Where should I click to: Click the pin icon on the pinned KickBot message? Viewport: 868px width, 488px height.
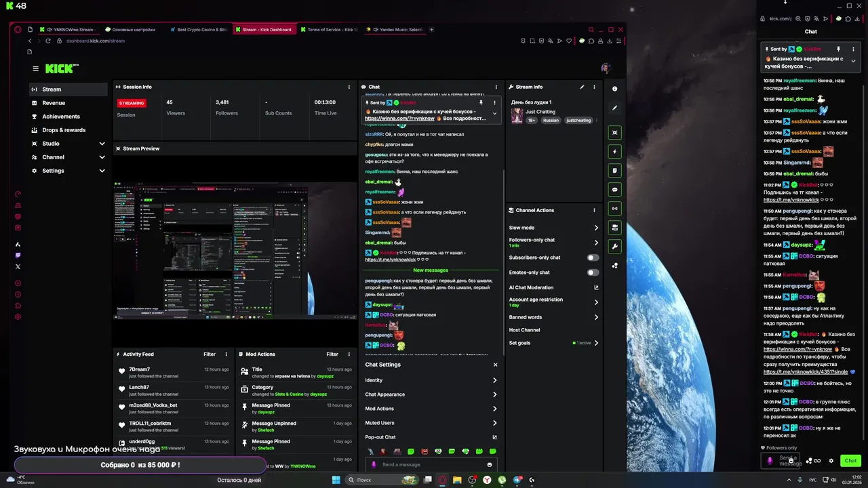click(x=481, y=102)
